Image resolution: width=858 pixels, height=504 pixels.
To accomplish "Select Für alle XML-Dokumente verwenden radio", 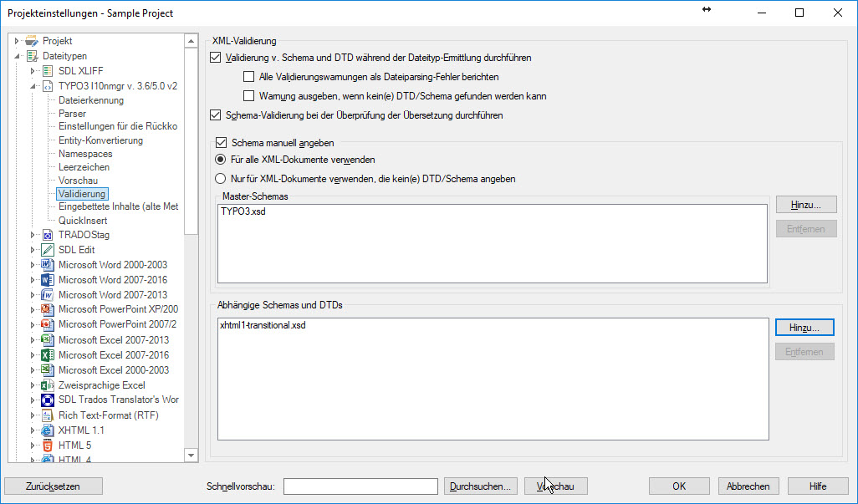I will [x=220, y=160].
